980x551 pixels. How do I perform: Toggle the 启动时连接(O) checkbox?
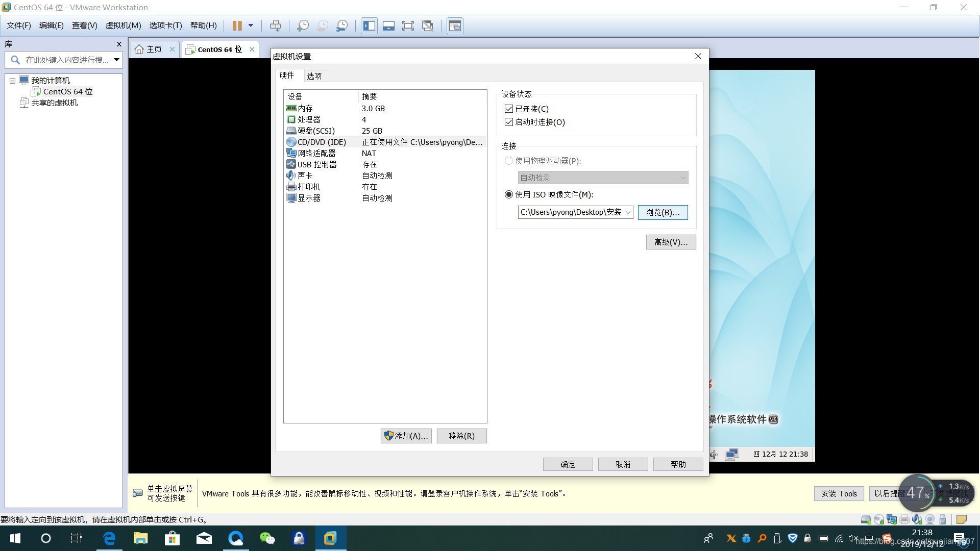pos(508,122)
